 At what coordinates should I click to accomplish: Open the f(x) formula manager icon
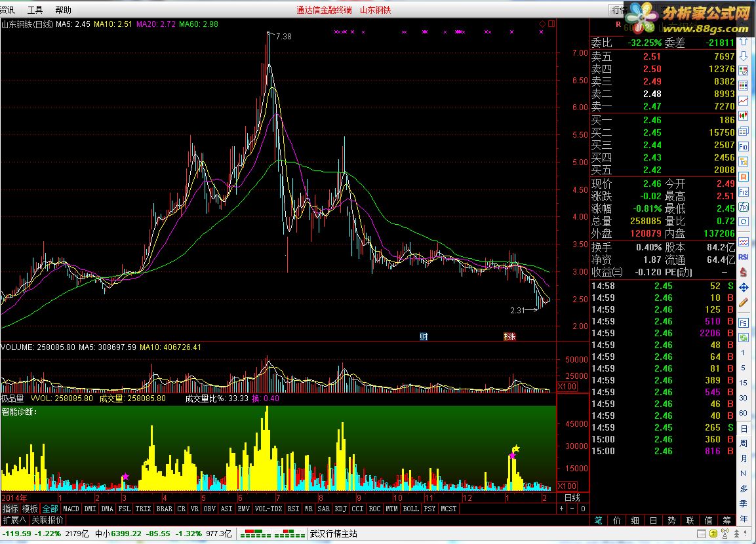(744, 207)
